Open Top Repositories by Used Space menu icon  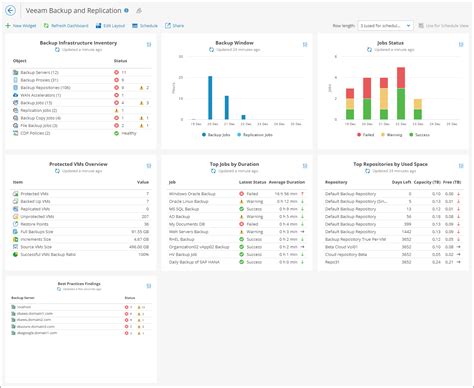click(x=461, y=166)
